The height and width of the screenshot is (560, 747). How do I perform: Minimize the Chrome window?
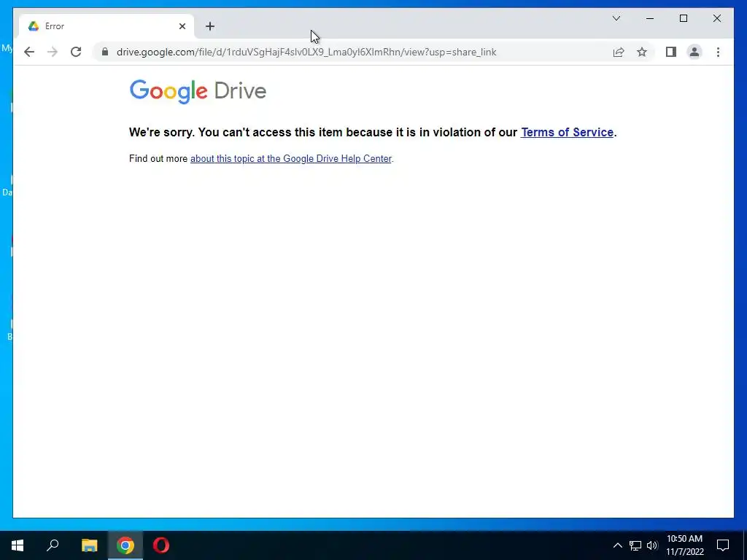650,18
